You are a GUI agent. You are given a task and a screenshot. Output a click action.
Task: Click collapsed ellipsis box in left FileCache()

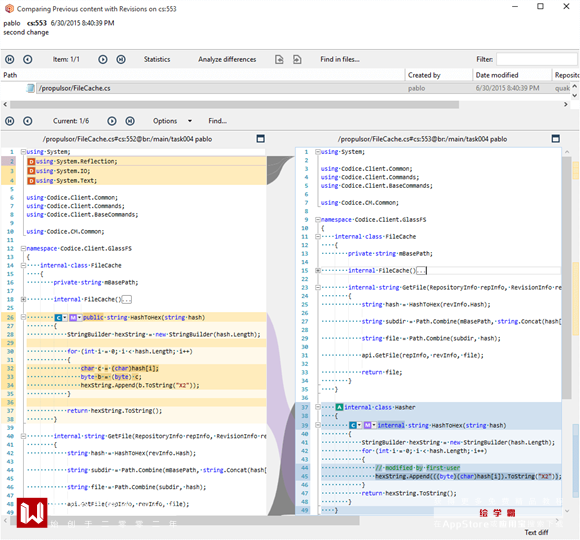[127, 300]
